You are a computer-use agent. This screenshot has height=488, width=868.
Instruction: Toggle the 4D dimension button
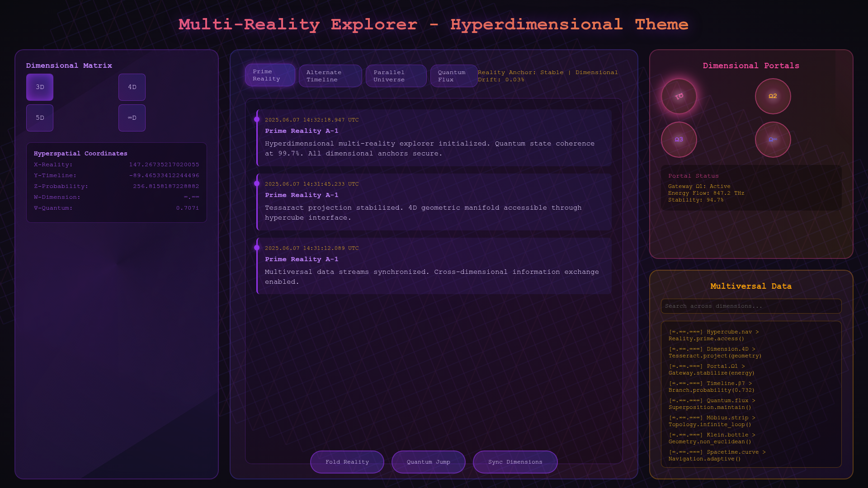point(132,87)
